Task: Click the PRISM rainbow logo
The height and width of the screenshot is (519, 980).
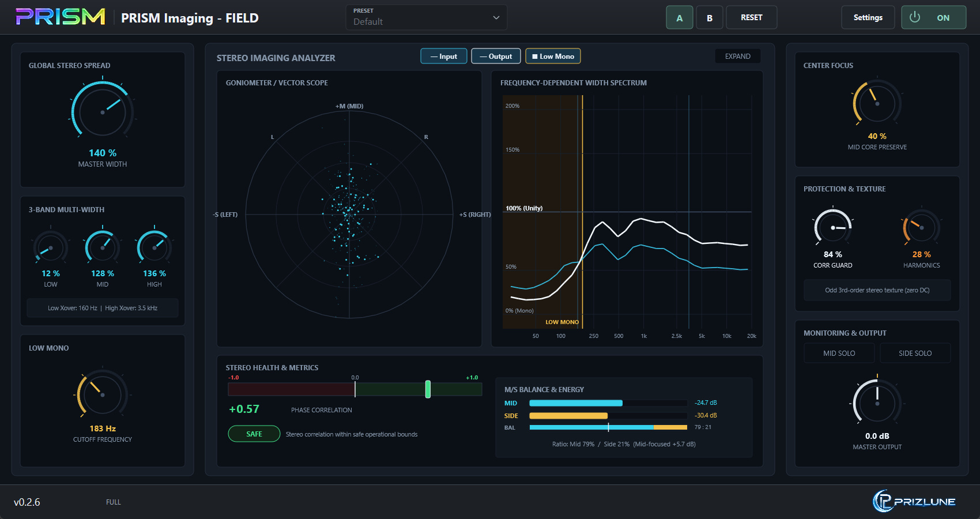Action: pos(61,17)
